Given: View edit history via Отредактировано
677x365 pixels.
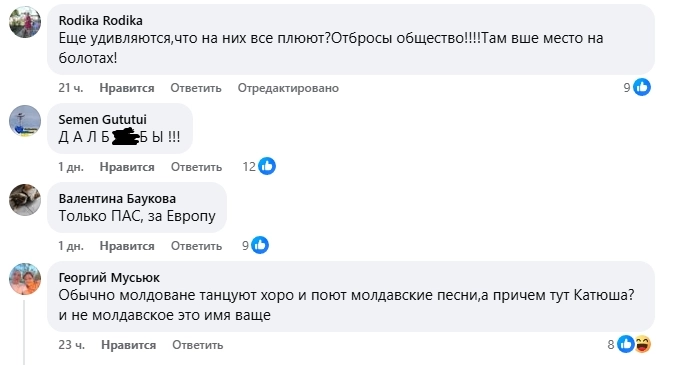Looking at the screenshot, I should (288, 88).
